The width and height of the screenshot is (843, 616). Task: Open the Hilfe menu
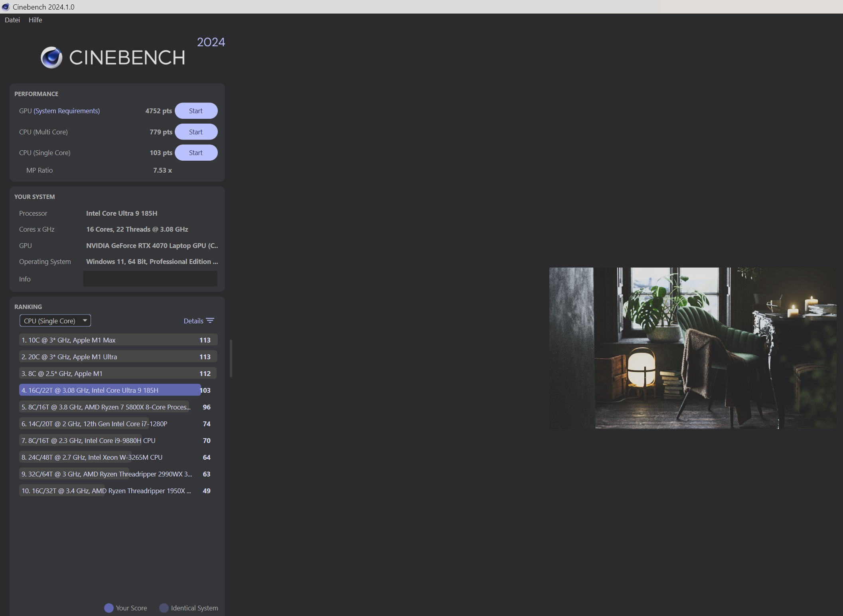click(x=35, y=20)
